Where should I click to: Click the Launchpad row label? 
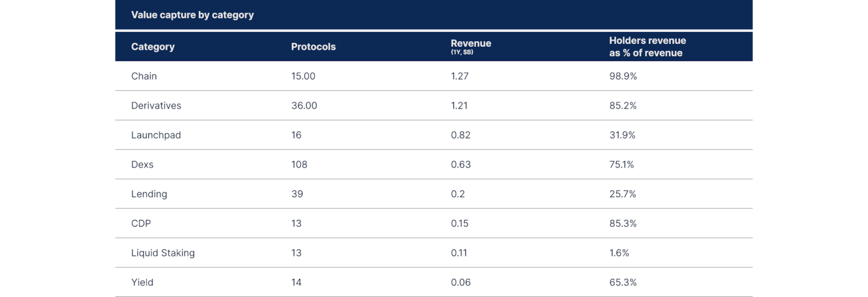(156, 136)
